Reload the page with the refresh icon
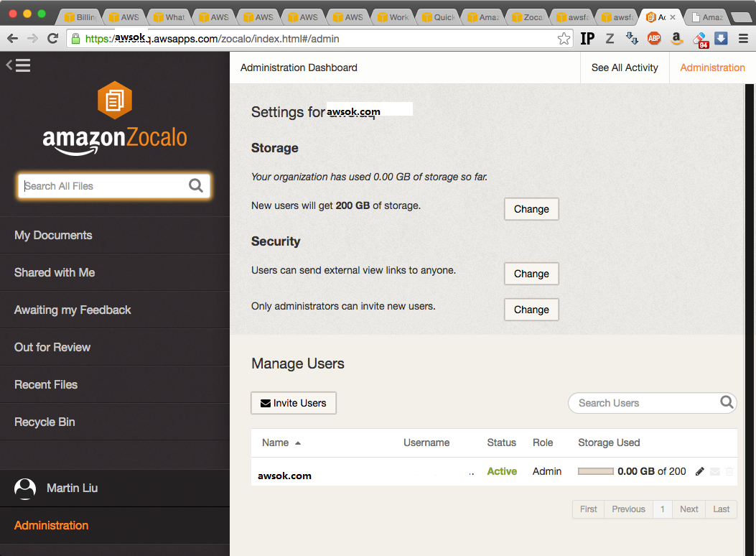Screen dimensions: 756x556 (x=53, y=39)
